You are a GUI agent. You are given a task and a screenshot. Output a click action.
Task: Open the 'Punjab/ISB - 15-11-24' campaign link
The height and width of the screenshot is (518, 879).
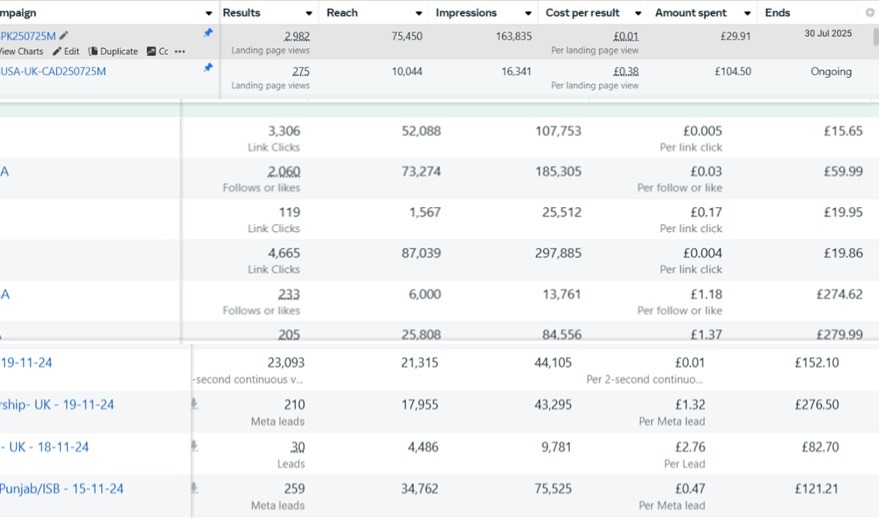[62, 489]
